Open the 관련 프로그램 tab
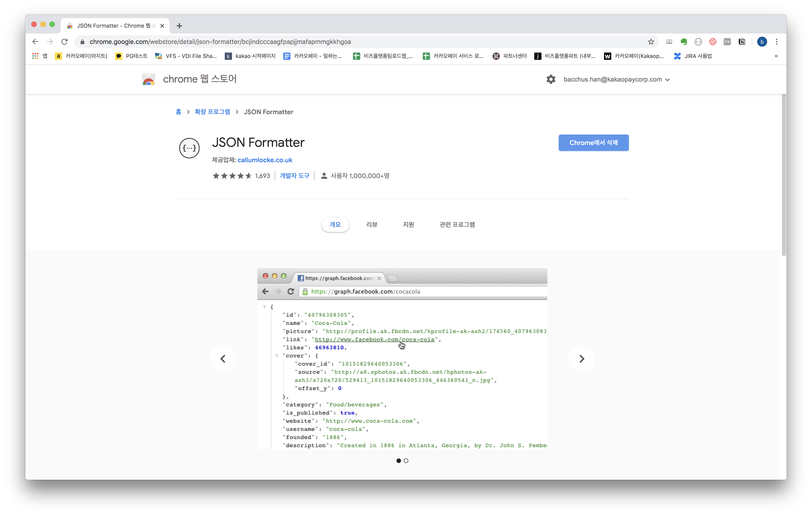812x516 pixels. 457,225
